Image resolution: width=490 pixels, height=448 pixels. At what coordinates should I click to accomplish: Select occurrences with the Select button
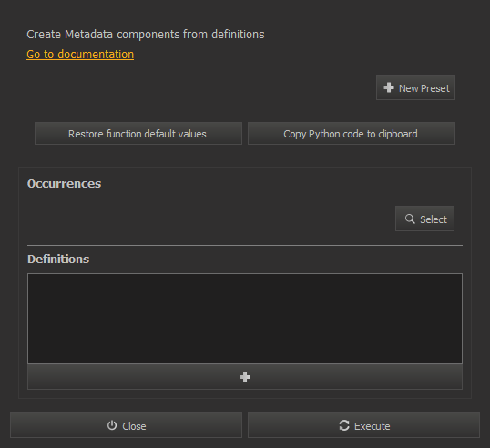coord(424,219)
